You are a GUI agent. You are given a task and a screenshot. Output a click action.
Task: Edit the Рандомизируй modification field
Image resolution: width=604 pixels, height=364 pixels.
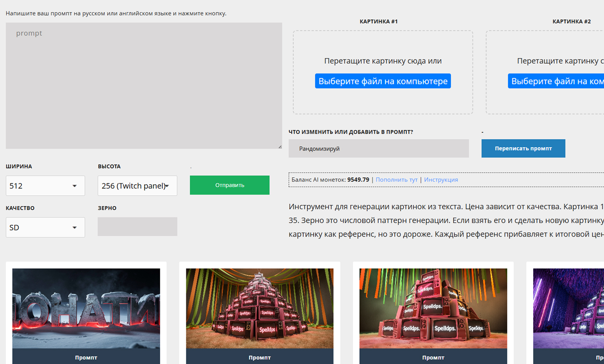click(x=378, y=148)
